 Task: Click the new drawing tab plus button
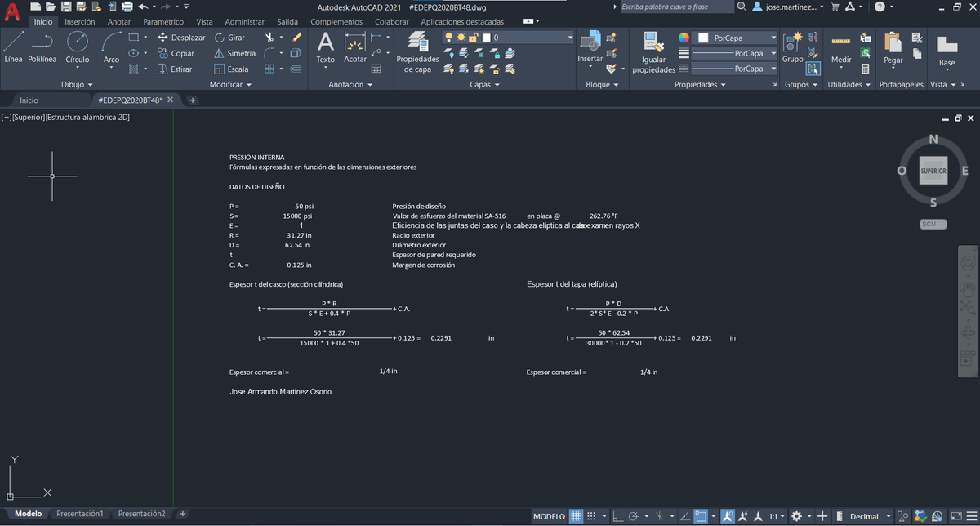193,100
